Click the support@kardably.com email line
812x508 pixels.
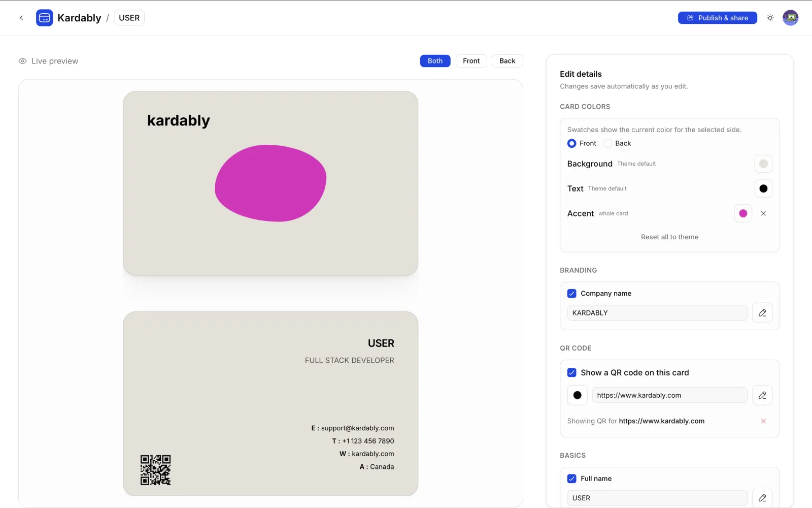tap(352, 428)
